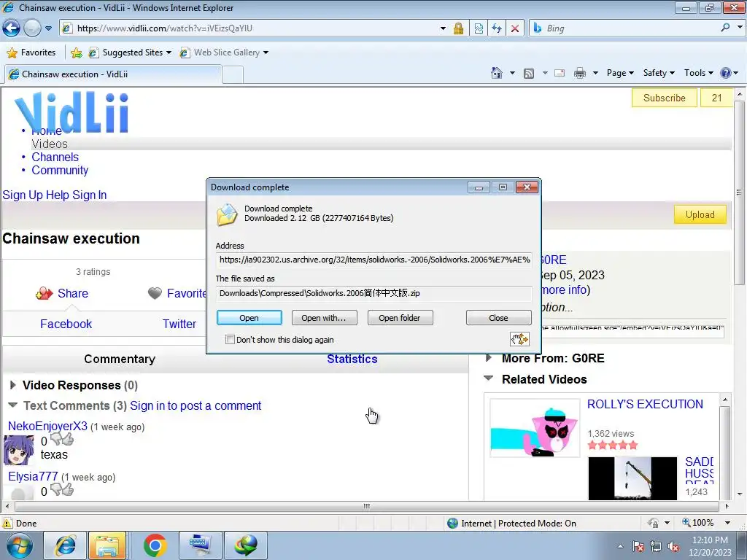Click Sign in to post a comment
The height and width of the screenshot is (560, 747).
196,405
